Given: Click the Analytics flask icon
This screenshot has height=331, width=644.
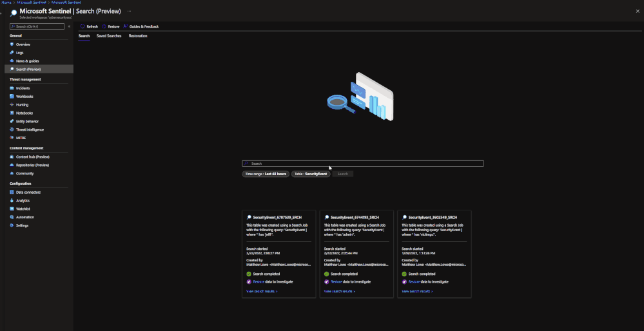Looking at the screenshot, I should coord(12,200).
